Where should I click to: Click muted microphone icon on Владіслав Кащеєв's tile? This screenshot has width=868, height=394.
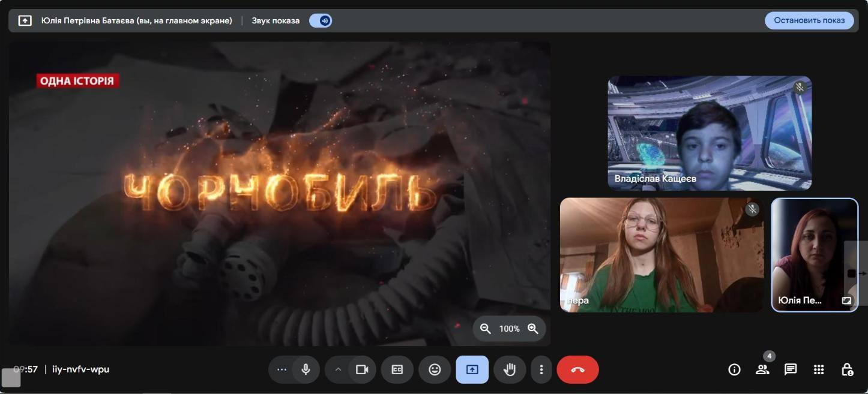point(799,88)
